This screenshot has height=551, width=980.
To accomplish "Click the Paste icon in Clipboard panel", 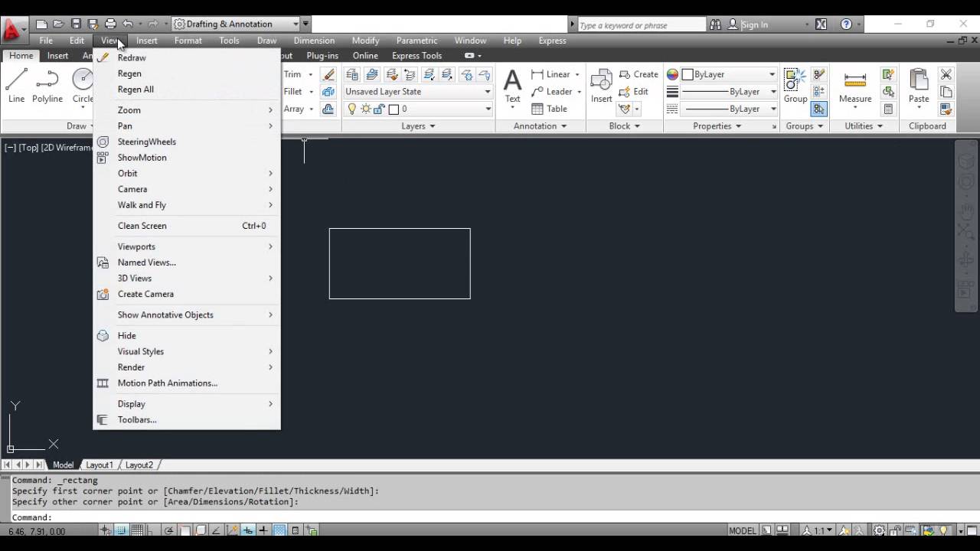I will click(919, 86).
